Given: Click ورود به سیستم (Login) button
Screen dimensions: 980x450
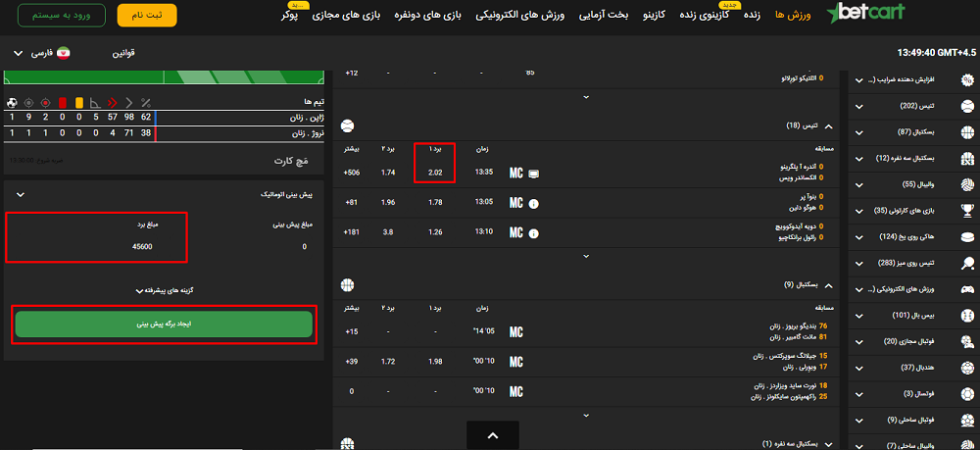Looking at the screenshot, I should [x=61, y=15].
